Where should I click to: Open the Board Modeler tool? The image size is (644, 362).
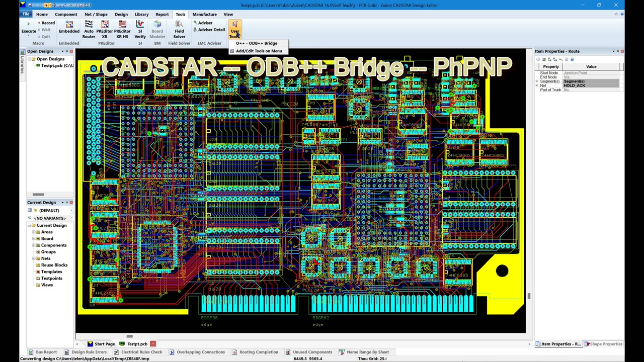point(157,30)
